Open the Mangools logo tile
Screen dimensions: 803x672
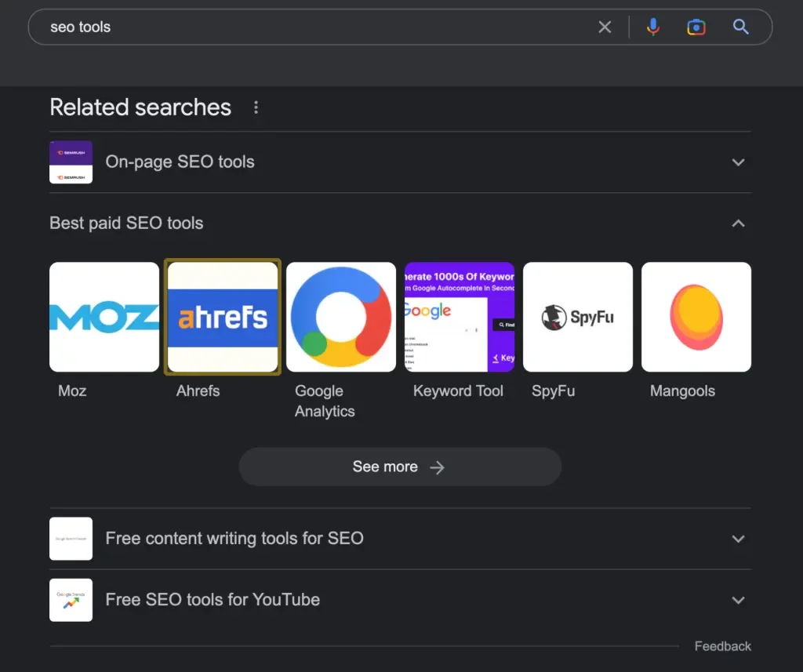click(696, 317)
